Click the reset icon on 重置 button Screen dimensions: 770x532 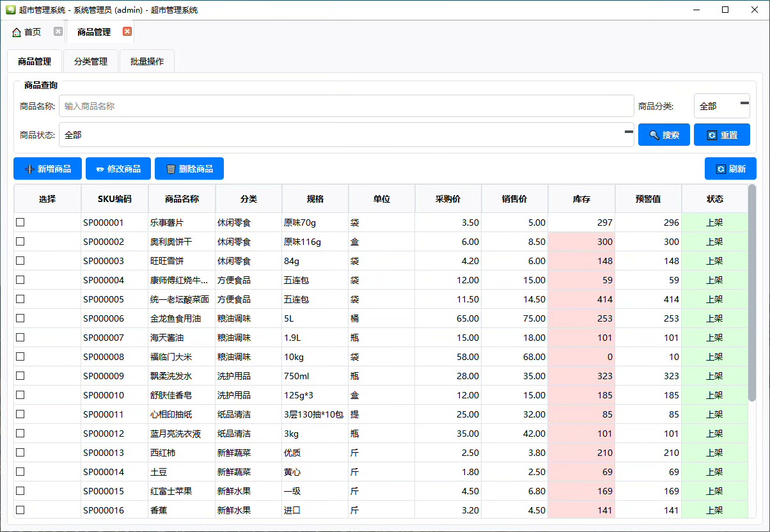click(711, 135)
